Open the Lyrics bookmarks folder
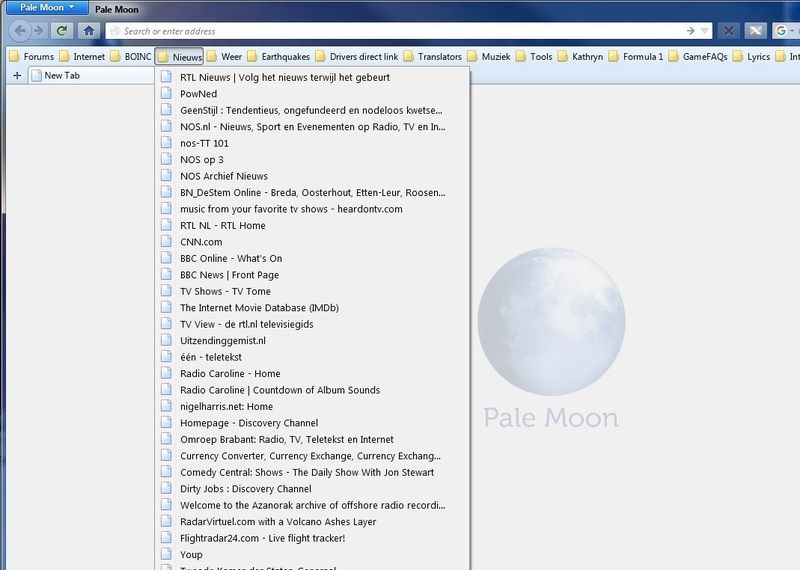 coord(752,56)
